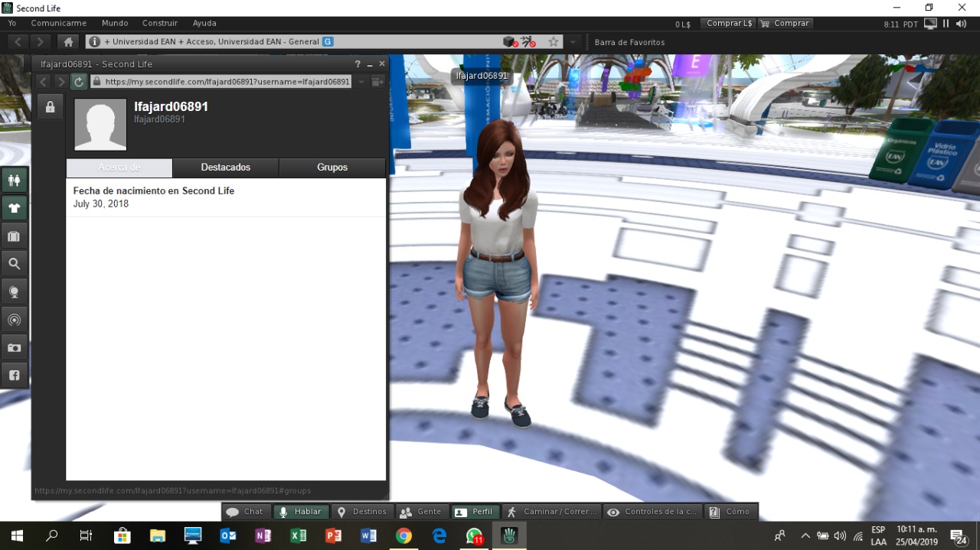The width and height of the screenshot is (980, 550).
Task: Toggle Hablar voice microphone button
Action: click(x=301, y=512)
